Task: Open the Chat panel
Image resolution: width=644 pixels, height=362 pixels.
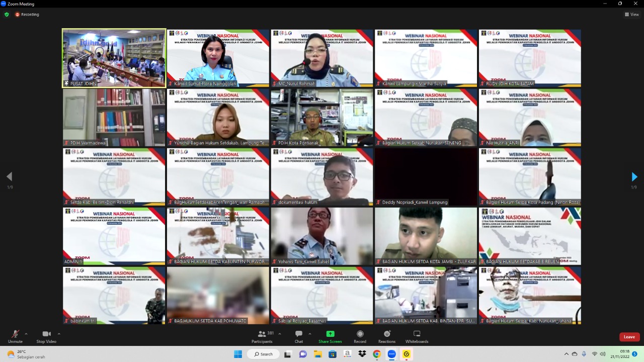Action: point(299,336)
